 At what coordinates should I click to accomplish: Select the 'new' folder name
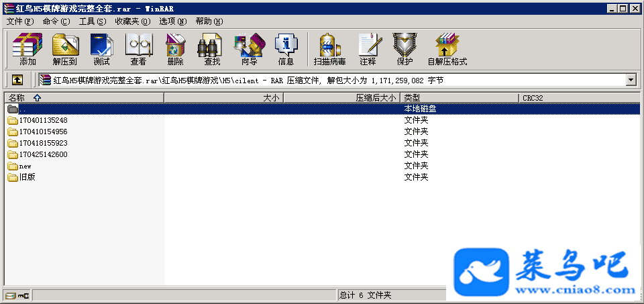tap(25, 166)
